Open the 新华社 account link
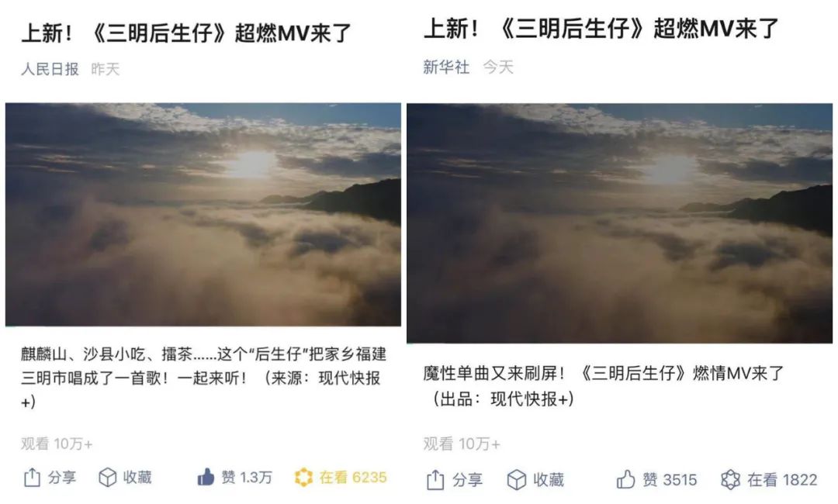 coord(446,67)
